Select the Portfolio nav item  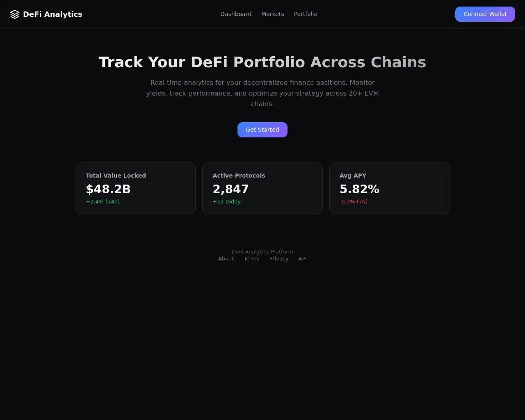point(306,14)
